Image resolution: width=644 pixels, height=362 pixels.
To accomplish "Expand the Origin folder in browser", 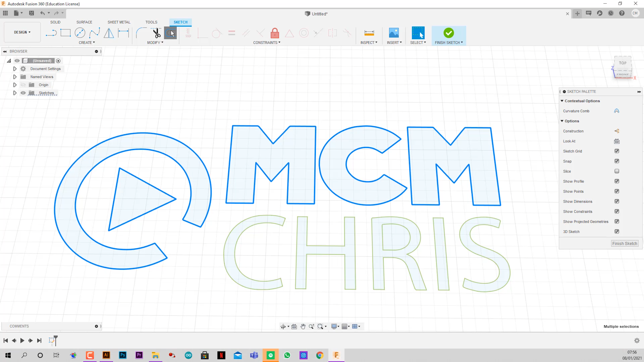I will [15, 84].
